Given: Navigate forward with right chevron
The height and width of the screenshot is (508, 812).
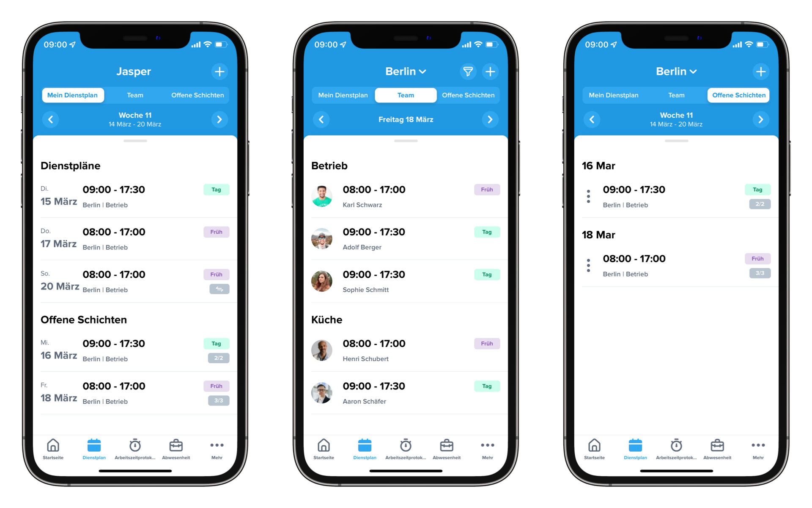Looking at the screenshot, I should pos(220,120).
